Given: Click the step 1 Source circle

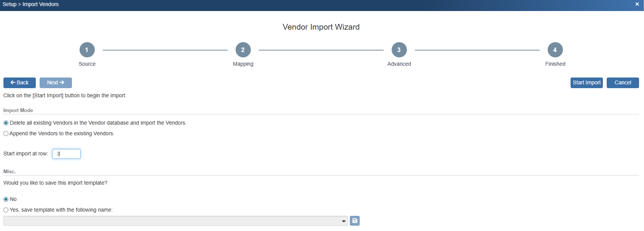Looking at the screenshot, I should (87, 50).
